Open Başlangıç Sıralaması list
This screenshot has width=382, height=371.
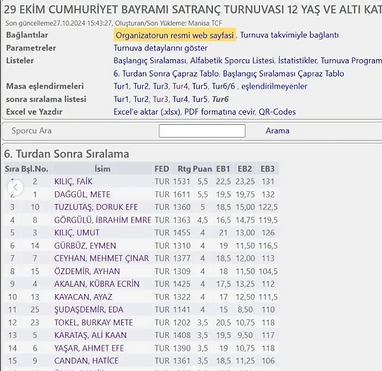pos(150,61)
